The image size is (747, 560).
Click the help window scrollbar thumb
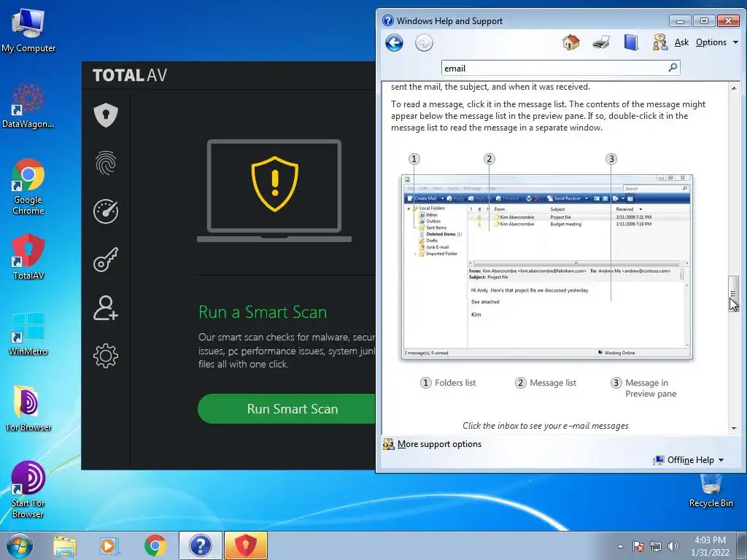[734, 293]
